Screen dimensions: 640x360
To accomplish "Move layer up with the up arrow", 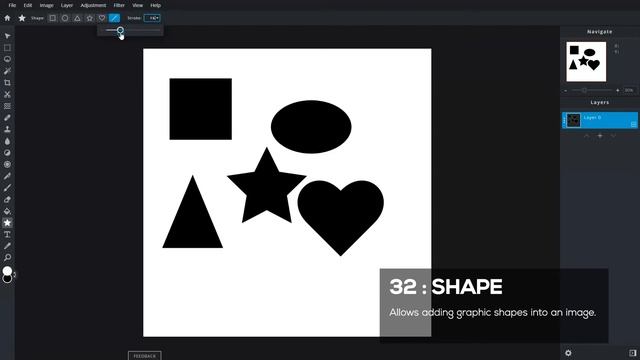I will click(587, 136).
